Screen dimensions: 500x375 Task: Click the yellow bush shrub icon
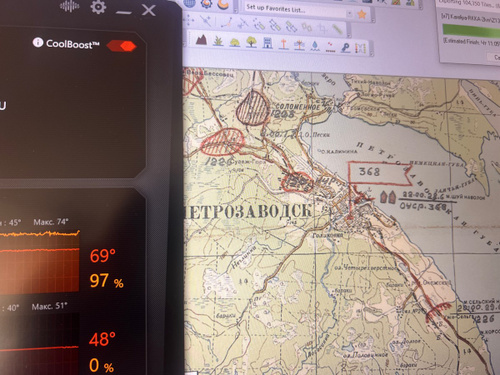point(235,42)
